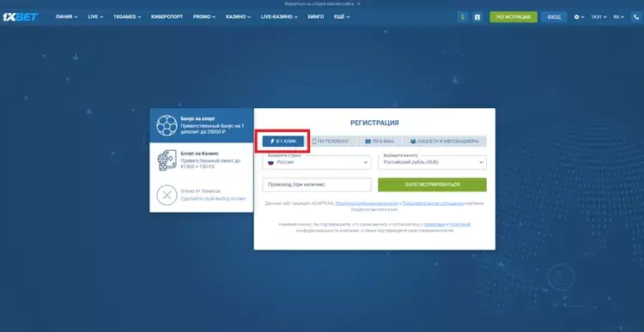Open the country dropdown showing Россия
Screen dimensions: 644x332
point(317,162)
